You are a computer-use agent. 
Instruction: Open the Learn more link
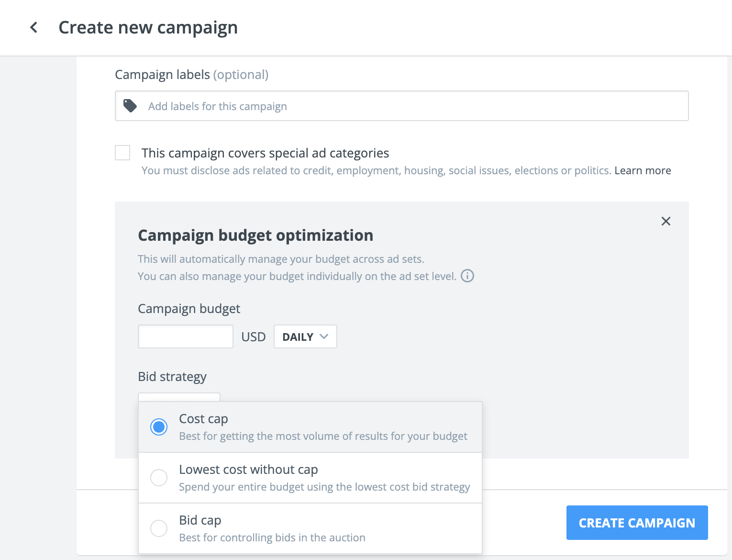click(x=643, y=170)
